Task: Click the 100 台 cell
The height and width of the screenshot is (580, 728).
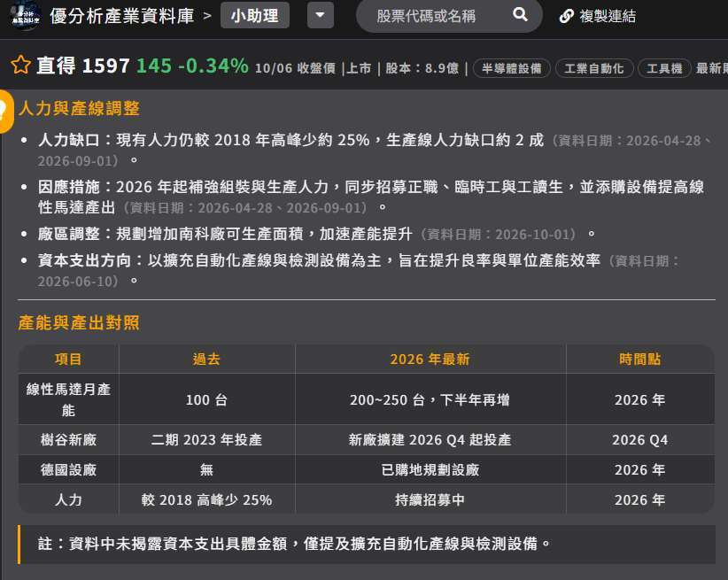Action: click(206, 400)
